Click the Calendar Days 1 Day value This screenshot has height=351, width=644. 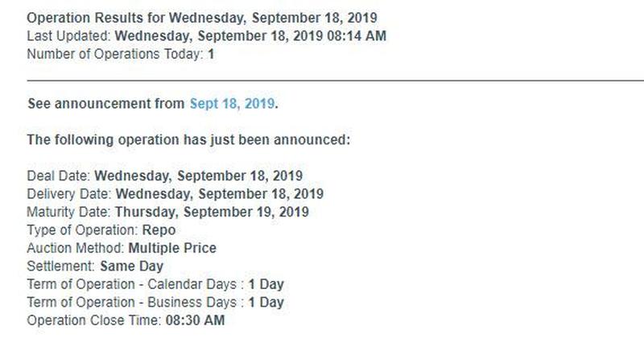click(x=266, y=284)
